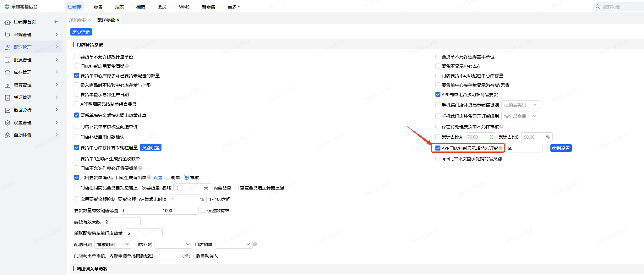Click the 批发管理 sidebar icon
644x275 pixels.
click(8, 60)
